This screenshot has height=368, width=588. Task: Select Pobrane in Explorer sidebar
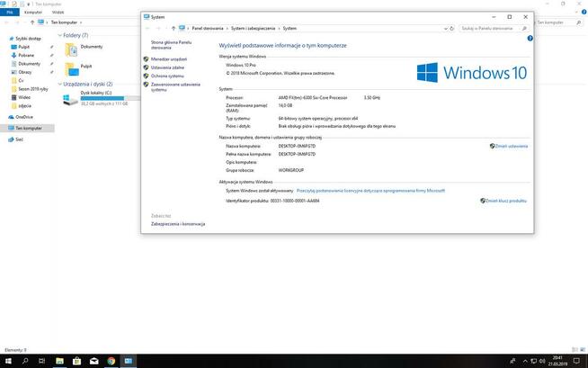point(26,55)
